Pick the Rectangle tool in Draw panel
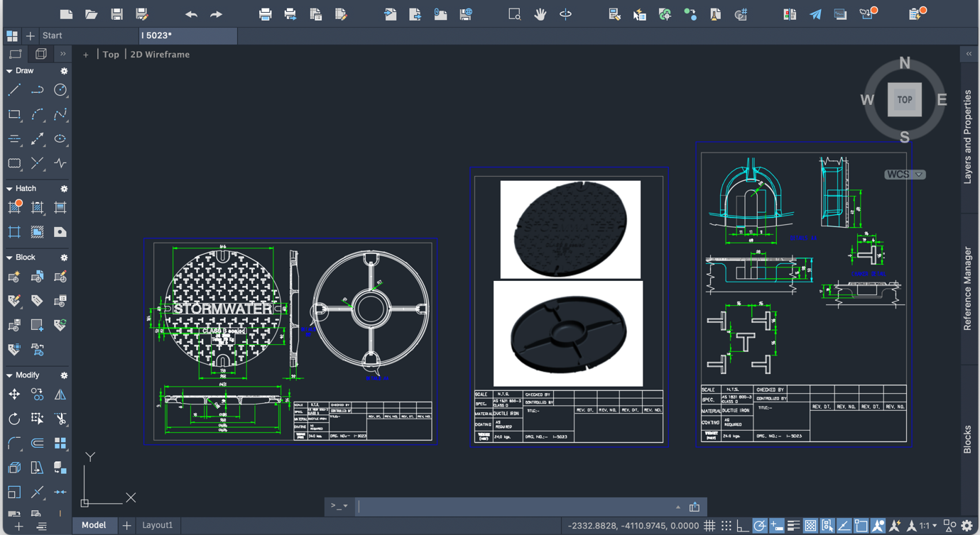980x535 pixels. [14, 114]
